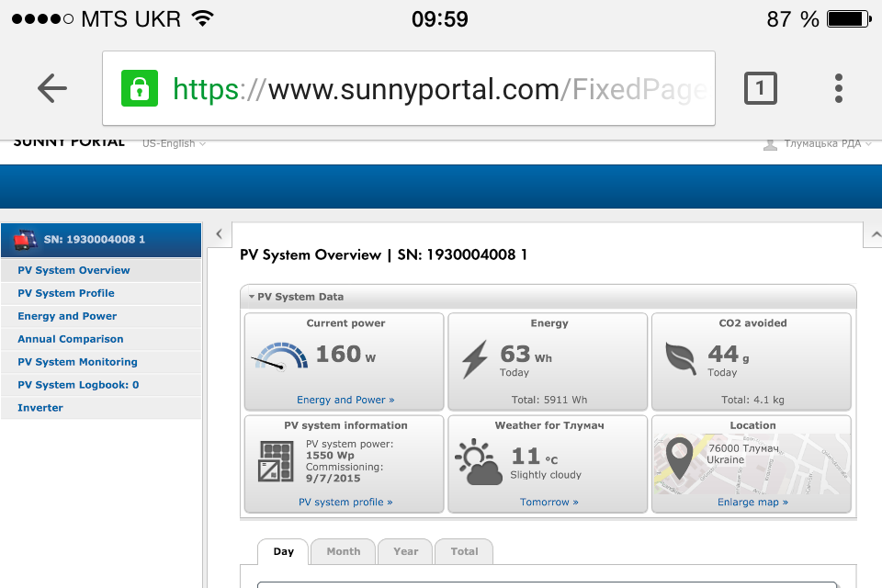Open Energy and Power in sidebar
Image resolution: width=882 pixels, height=588 pixels.
67,316
